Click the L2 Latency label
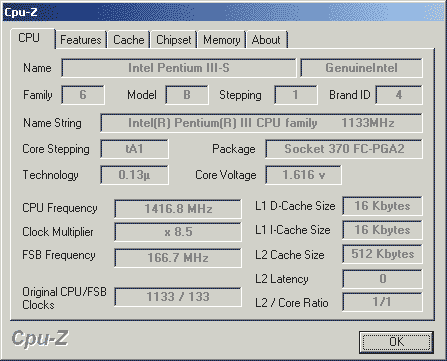Image resolution: width=447 pixels, height=361 pixels. (x=282, y=279)
